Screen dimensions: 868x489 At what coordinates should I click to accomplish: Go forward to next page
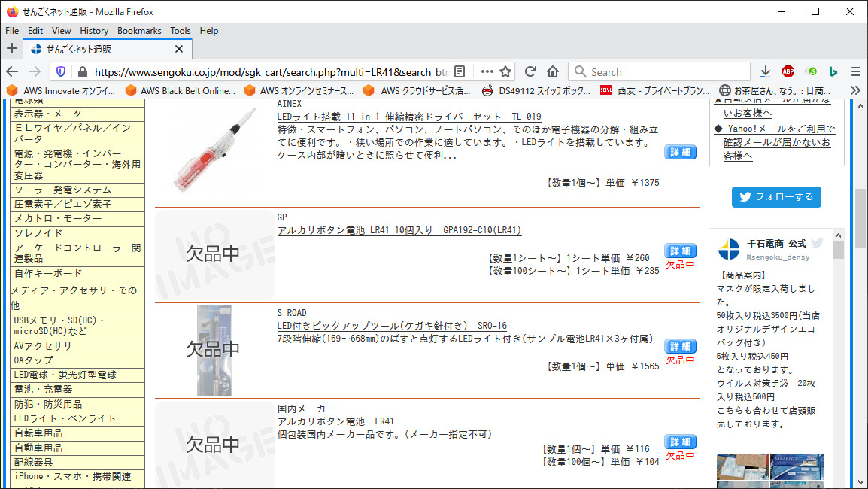coord(35,72)
